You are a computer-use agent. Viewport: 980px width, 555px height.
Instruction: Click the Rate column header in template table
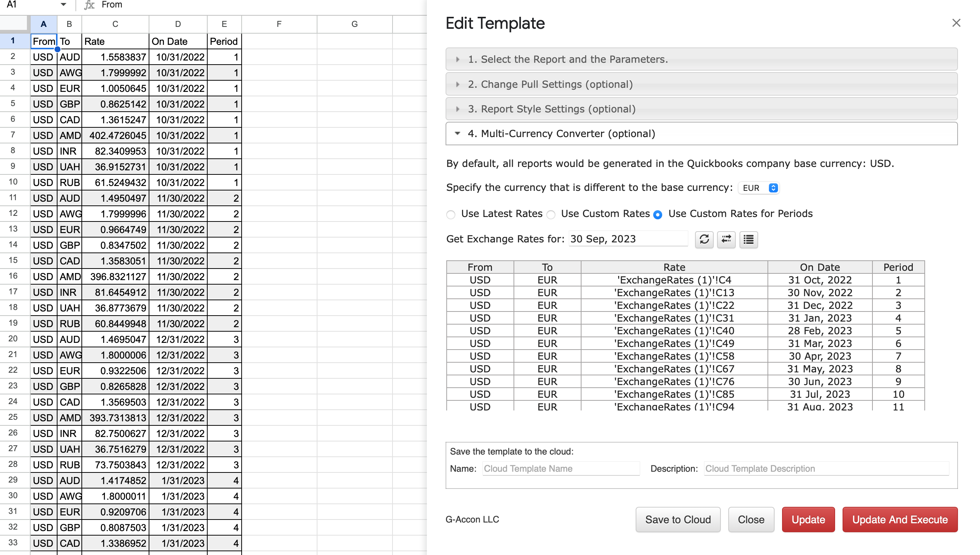click(674, 267)
